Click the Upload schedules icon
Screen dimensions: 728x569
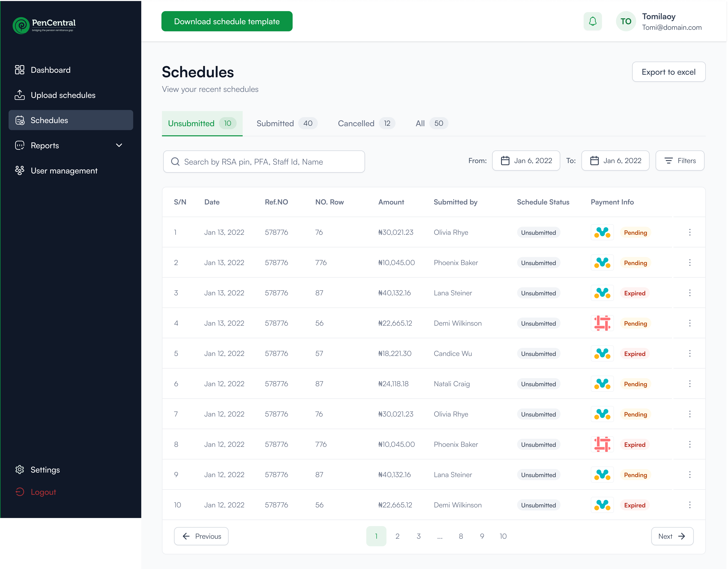tap(20, 95)
